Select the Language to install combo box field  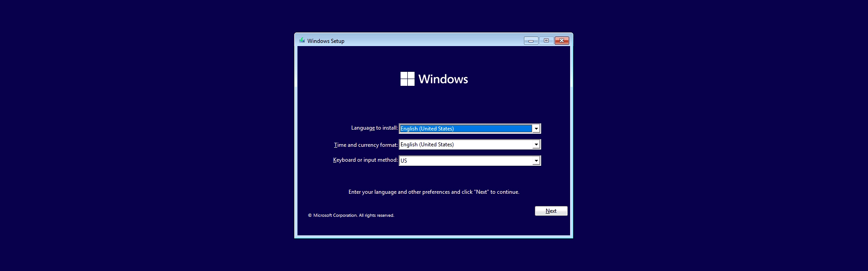click(470, 129)
